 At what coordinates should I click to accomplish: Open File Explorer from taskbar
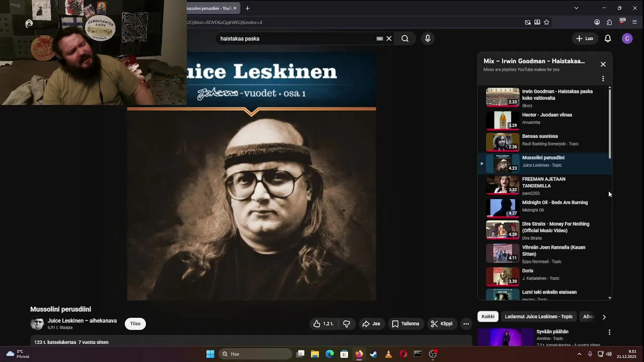(x=315, y=354)
